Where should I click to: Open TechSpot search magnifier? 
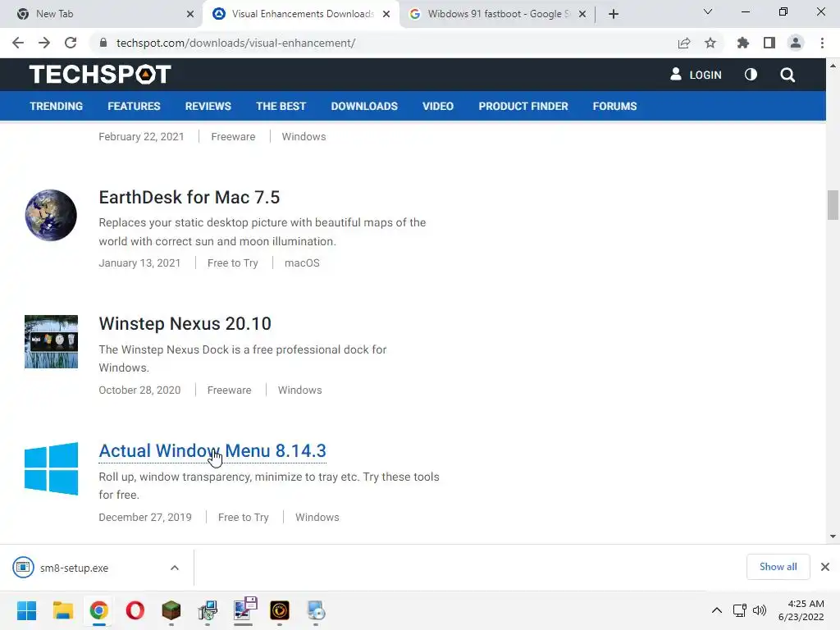[787, 75]
